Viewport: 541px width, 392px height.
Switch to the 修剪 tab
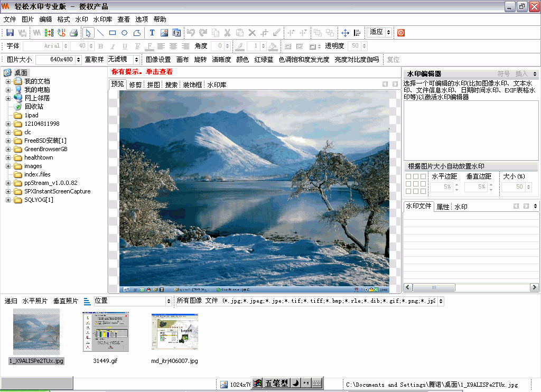click(136, 85)
